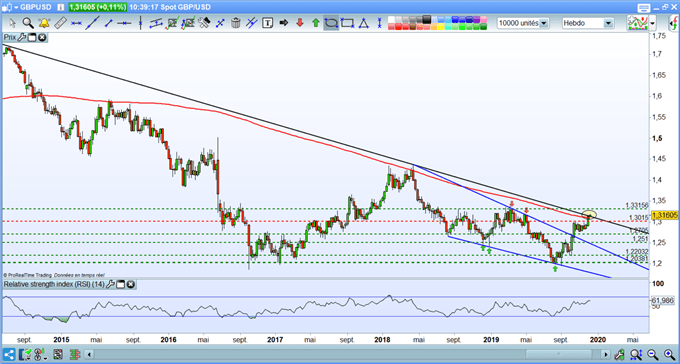Open the indicators chart icon in toolbar
This screenshot has width=680, height=364.
638,23
